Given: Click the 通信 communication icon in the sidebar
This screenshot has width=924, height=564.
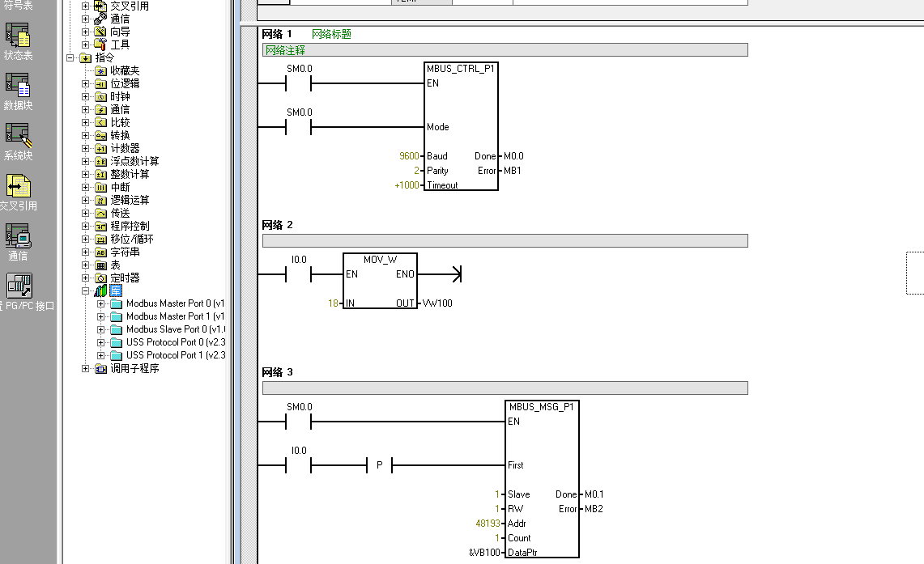Looking at the screenshot, I should (x=18, y=236).
